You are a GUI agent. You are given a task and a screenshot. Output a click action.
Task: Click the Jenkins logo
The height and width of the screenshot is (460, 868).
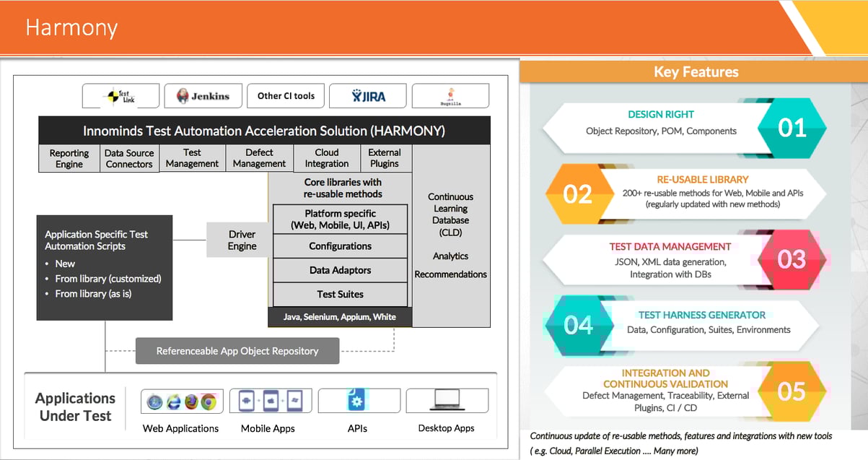(x=203, y=95)
